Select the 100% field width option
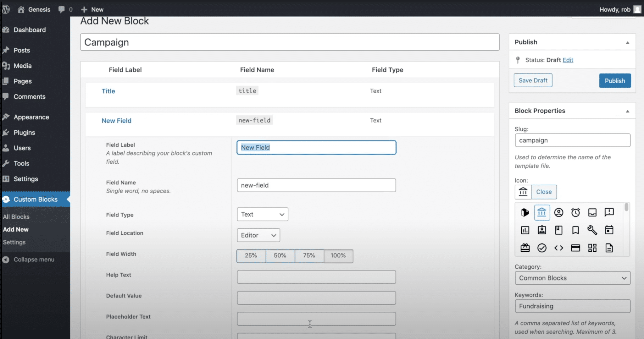Viewport: 644px width, 339px height. coord(338,256)
